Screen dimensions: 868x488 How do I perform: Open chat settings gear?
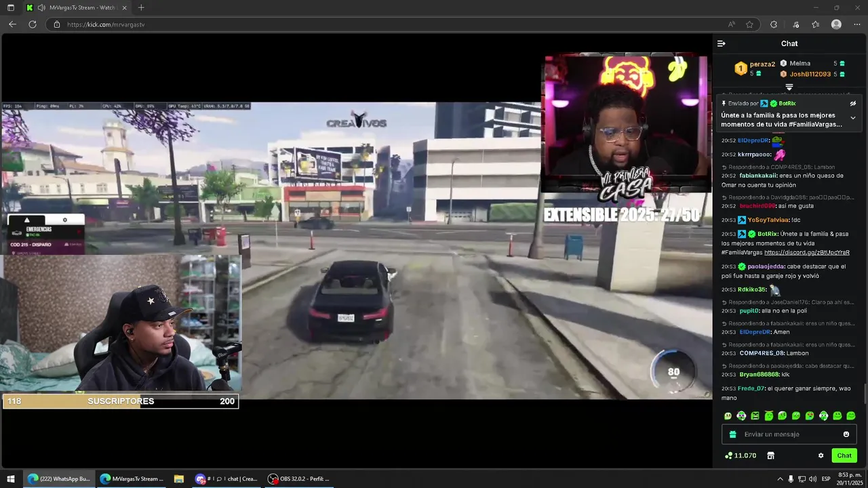tap(821, 455)
